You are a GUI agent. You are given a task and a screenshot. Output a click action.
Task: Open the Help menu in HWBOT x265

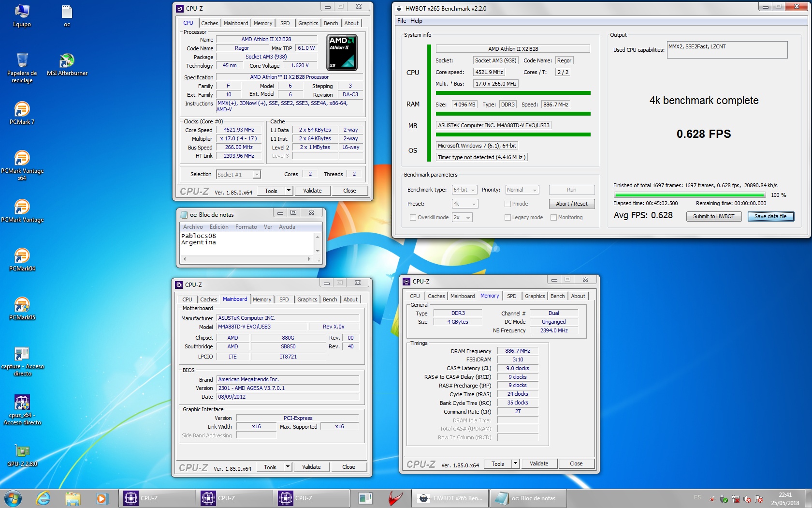[416, 21]
